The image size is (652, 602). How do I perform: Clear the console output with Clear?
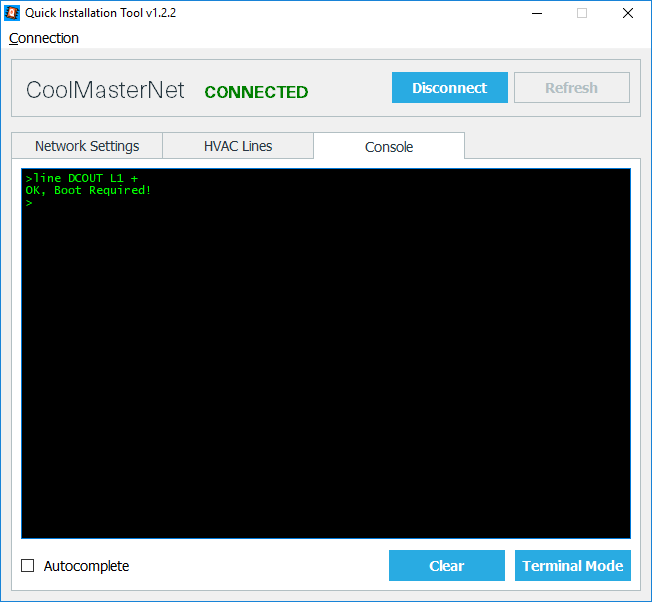446,566
